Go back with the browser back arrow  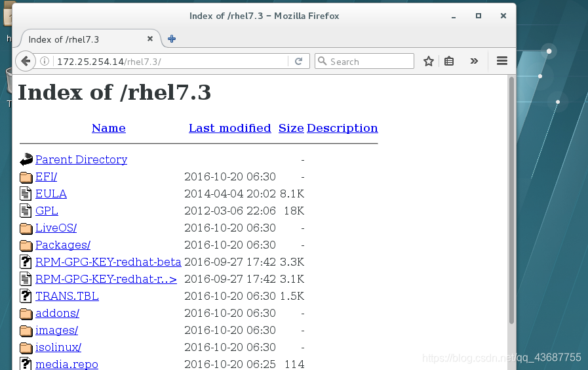(x=26, y=61)
